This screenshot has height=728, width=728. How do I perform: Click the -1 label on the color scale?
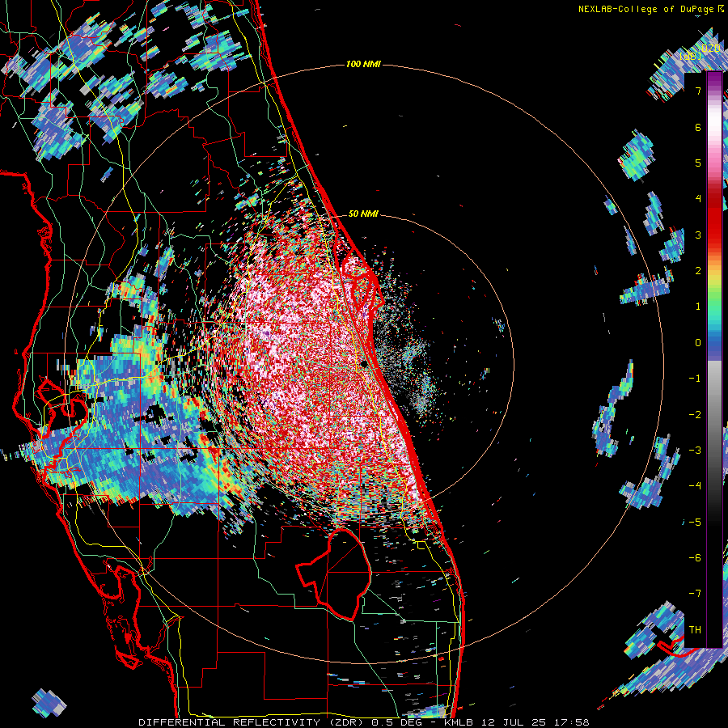tap(695, 379)
